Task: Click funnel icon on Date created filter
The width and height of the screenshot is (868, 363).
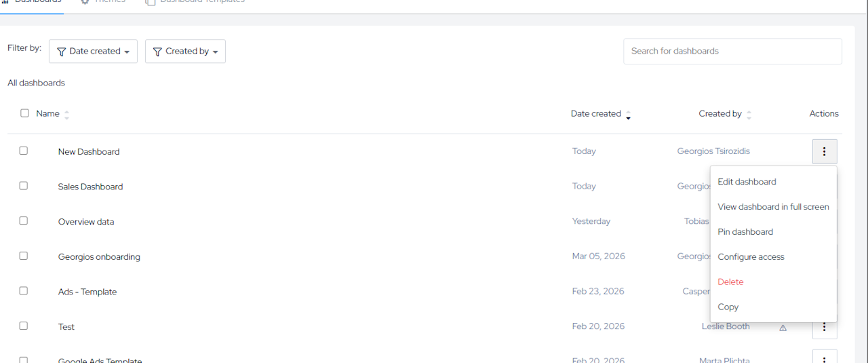Action: pos(62,52)
